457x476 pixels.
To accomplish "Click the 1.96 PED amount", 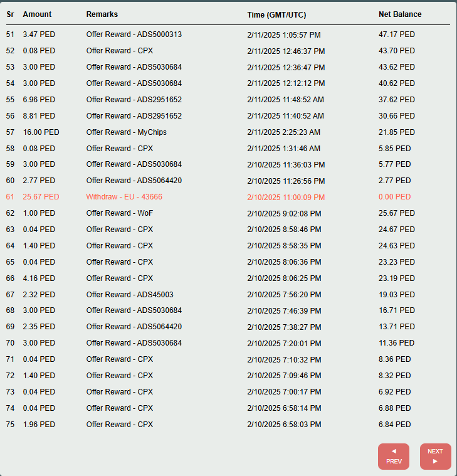I will [x=39, y=425].
